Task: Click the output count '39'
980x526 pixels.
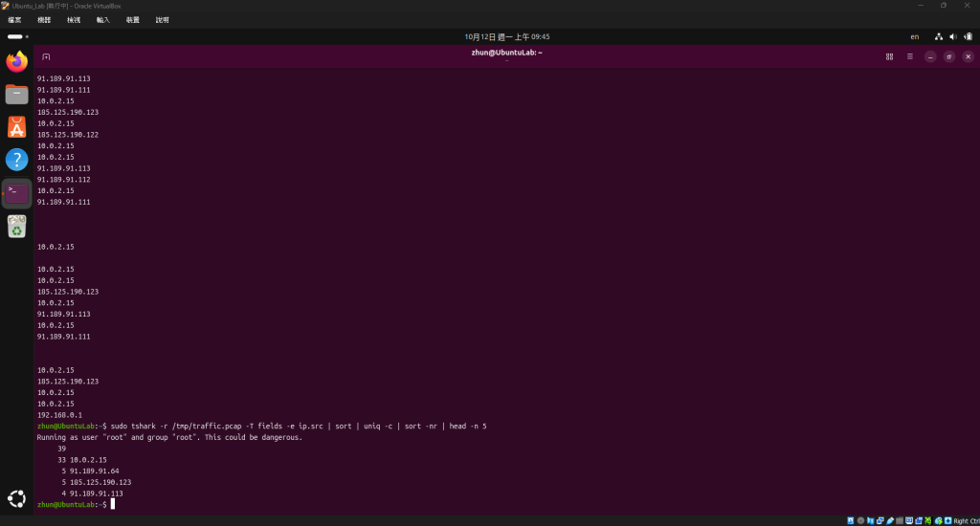Action: point(61,449)
